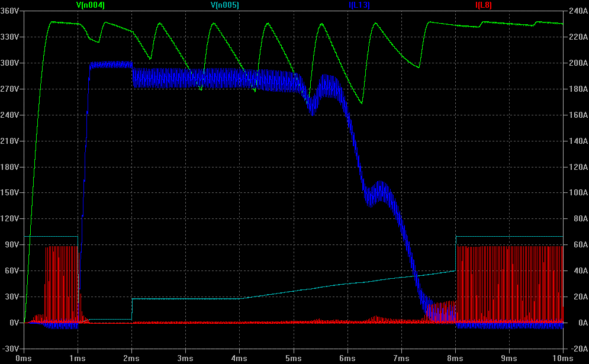The image size is (589, 364).
Task: Click the 120V left axis label
Action: (x=10, y=218)
